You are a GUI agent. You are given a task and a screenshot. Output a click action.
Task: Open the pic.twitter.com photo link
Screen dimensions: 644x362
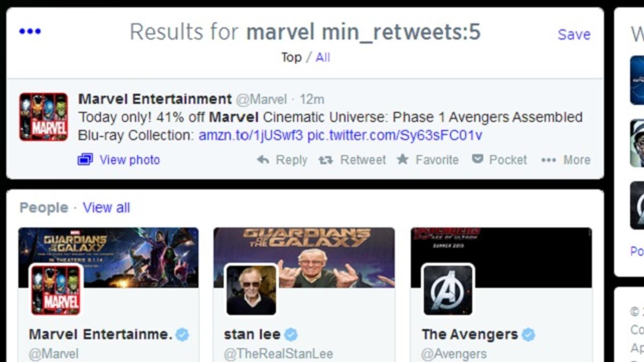tap(394, 135)
